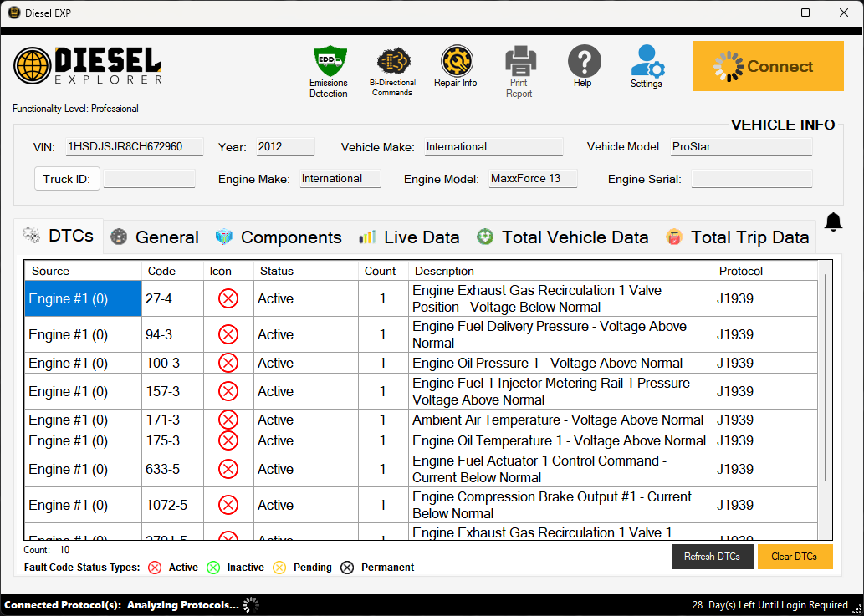The height and width of the screenshot is (616, 864).
Task: Click the Engine Compression Brake Output description
Action: pyautogui.click(x=560, y=505)
